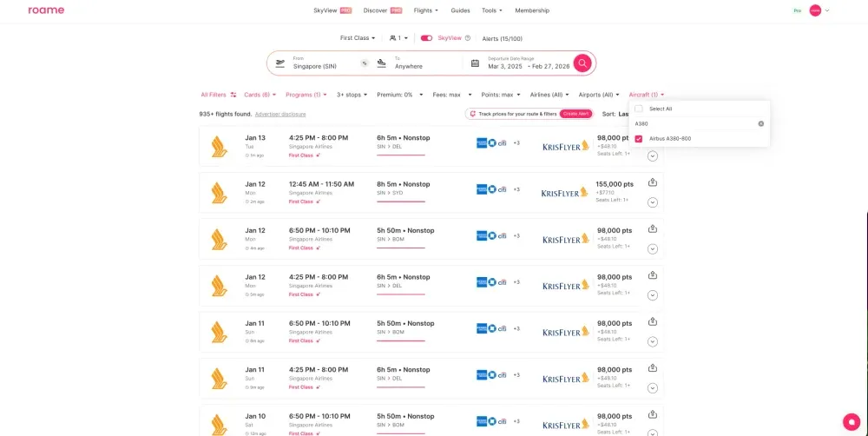The width and height of the screenshot is (868, 436).
Task: Open the Advertiser disclosure link
Action: tap(280, 114)
